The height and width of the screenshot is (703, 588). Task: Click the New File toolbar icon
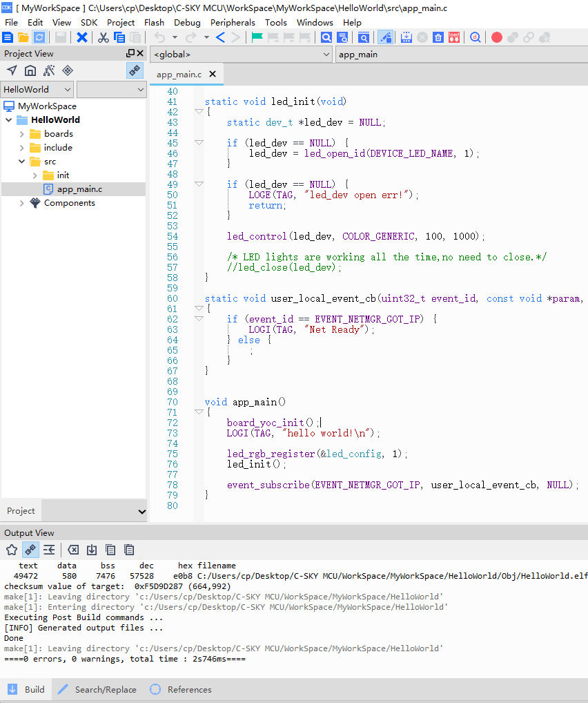point(8,38)
